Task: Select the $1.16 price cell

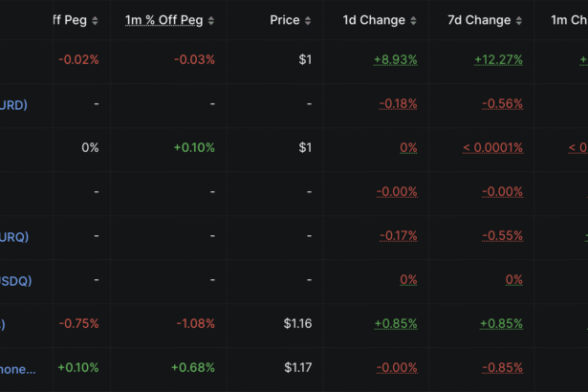Action: tap(297, 324)
